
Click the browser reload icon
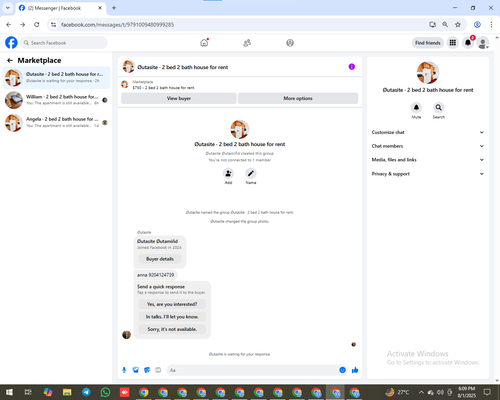(37, 24)
